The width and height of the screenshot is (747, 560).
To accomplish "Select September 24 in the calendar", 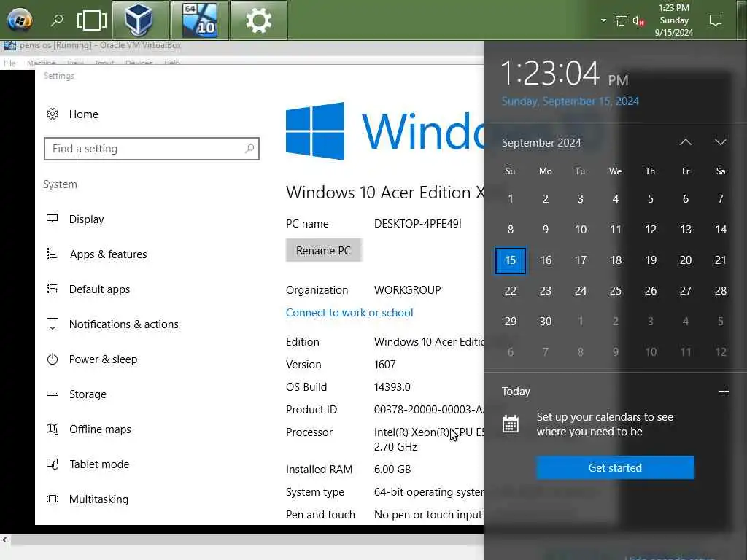I will tap(580, 291).
